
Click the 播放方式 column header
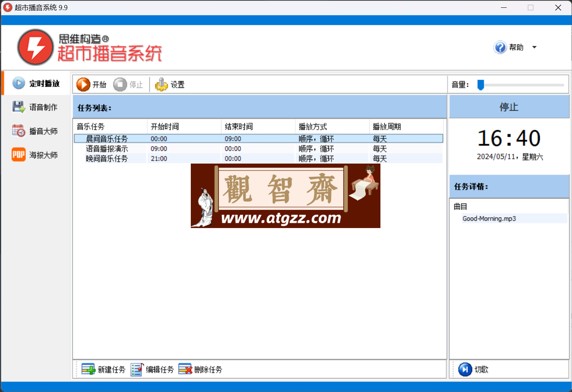pyautogui.click(x=332, y=127)
